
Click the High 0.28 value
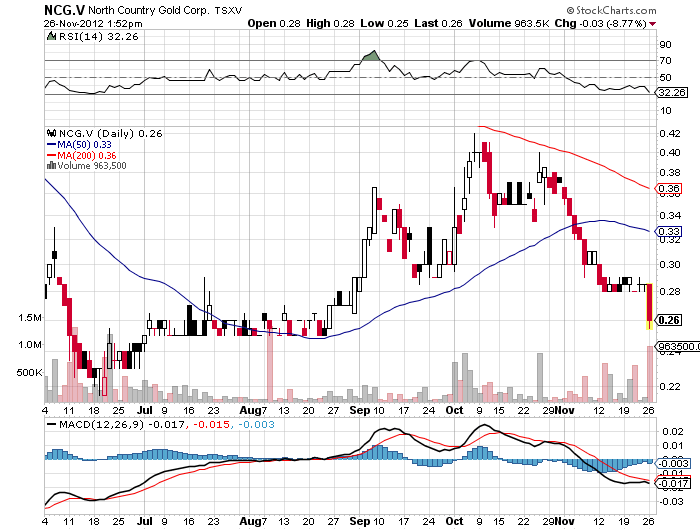330,23
